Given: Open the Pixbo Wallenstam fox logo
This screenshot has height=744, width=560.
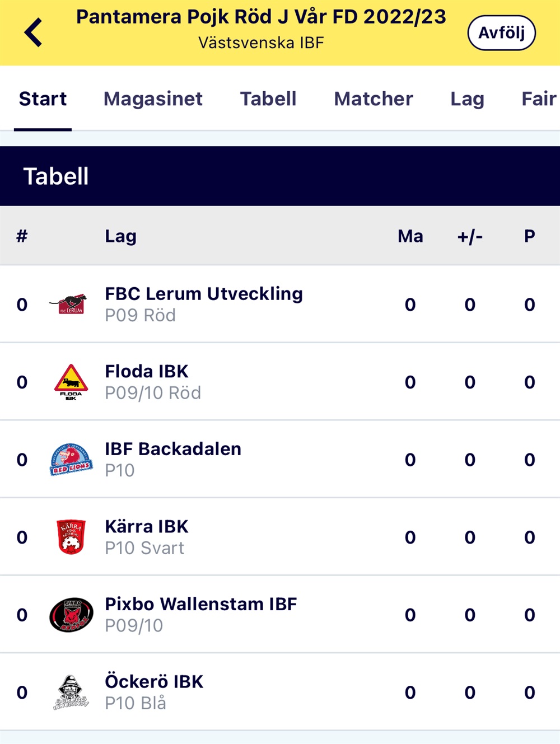Looking at the screenshot, I should [71, 615].
